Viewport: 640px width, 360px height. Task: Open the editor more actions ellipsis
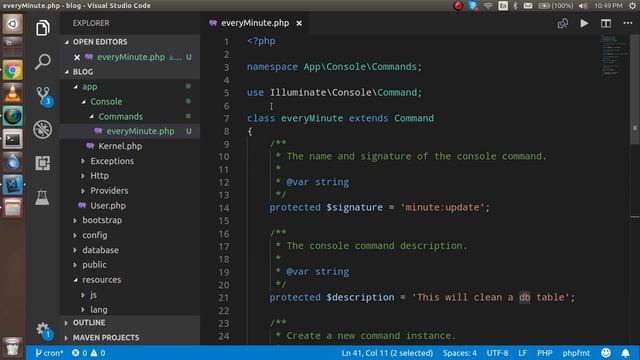(628, 23)
